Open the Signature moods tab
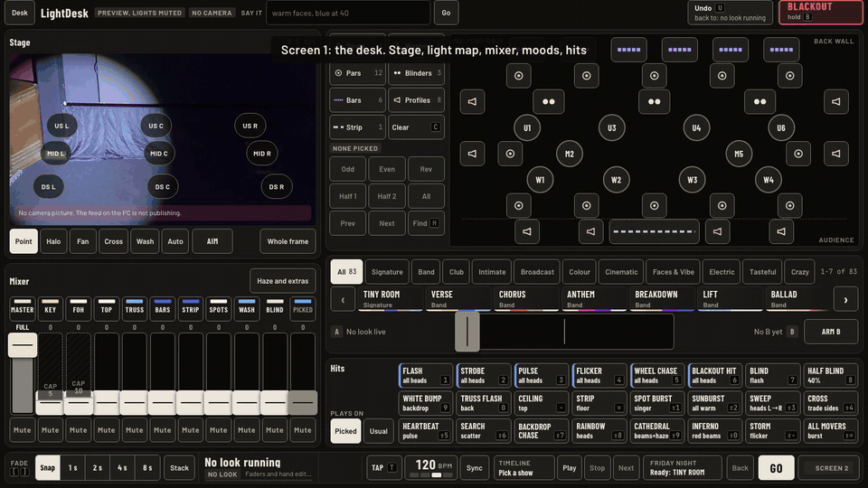868x488 pixels. point(387,272)
